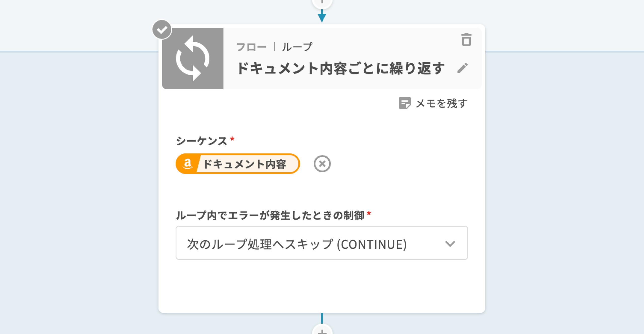The height and width of the screenshot is (334, 644).
Task: Click the シーケンス field label
Action: (x=202, y=141)
